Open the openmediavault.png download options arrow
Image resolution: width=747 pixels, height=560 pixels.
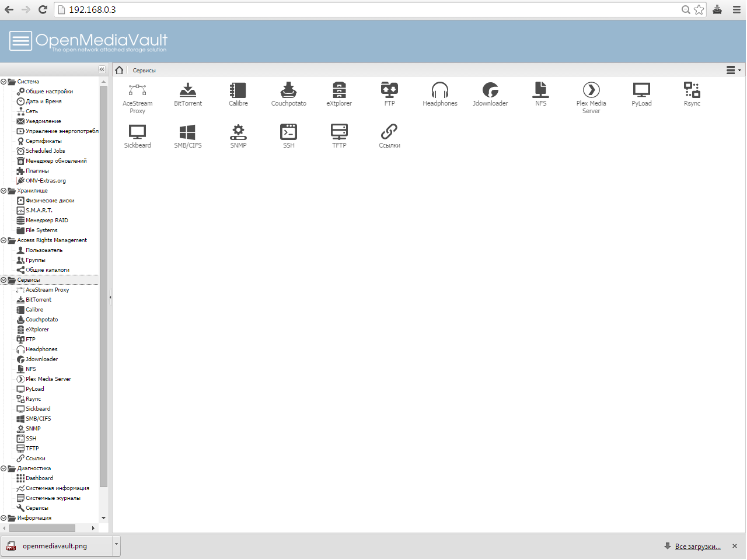(116, 545)
